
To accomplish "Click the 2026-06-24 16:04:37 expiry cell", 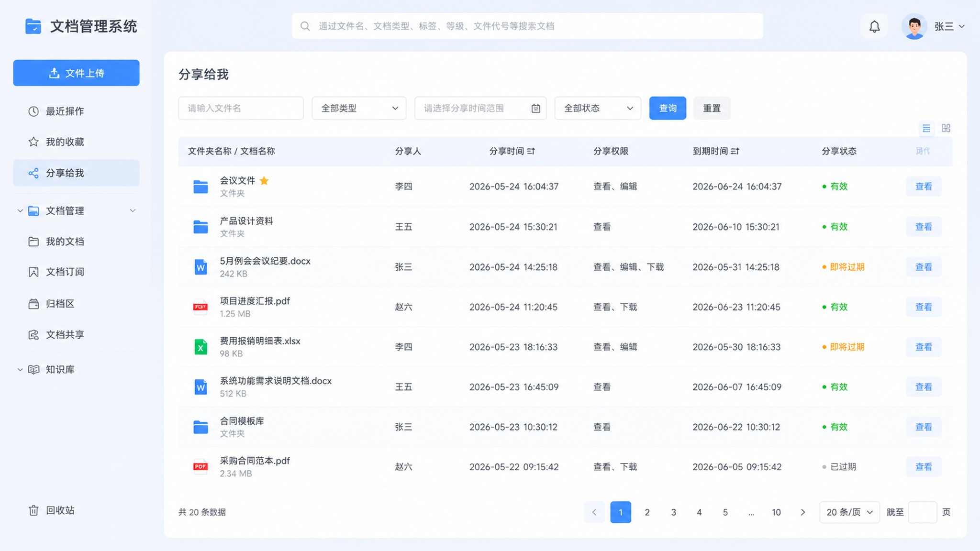I will pyautogui.click(x=737, y=187).
